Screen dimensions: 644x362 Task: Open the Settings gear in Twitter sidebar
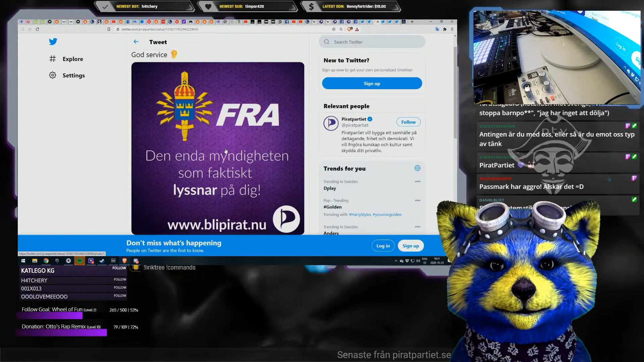[x=53, y=75]
